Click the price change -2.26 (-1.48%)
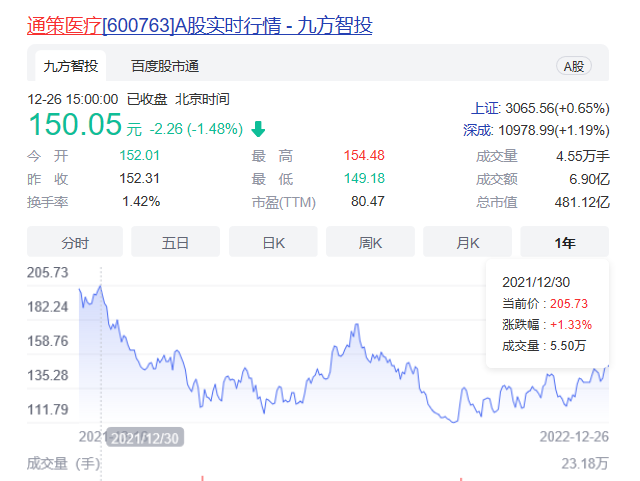Viewport: 640px width, 481px height. [x=196, y=129]
